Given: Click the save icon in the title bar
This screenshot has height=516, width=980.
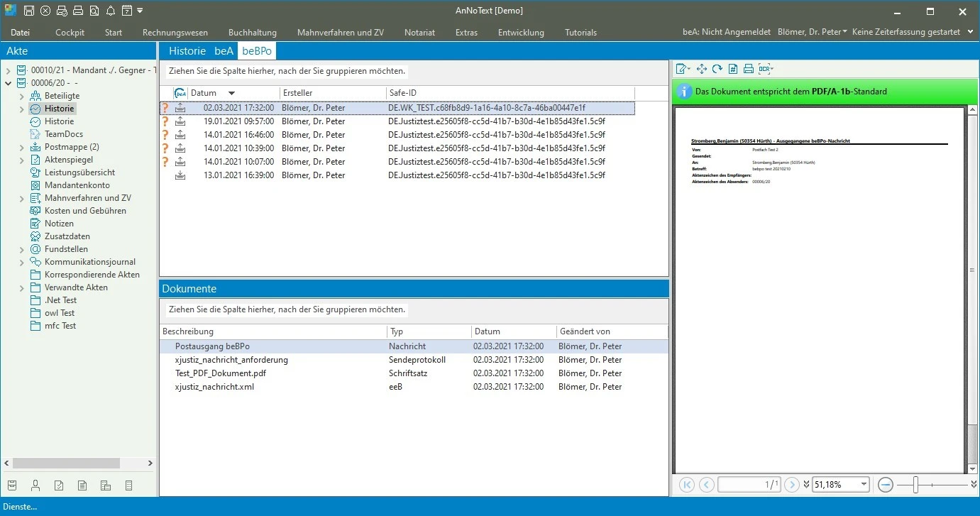Looking at the screenshot, I should click(x=29, y=11).
